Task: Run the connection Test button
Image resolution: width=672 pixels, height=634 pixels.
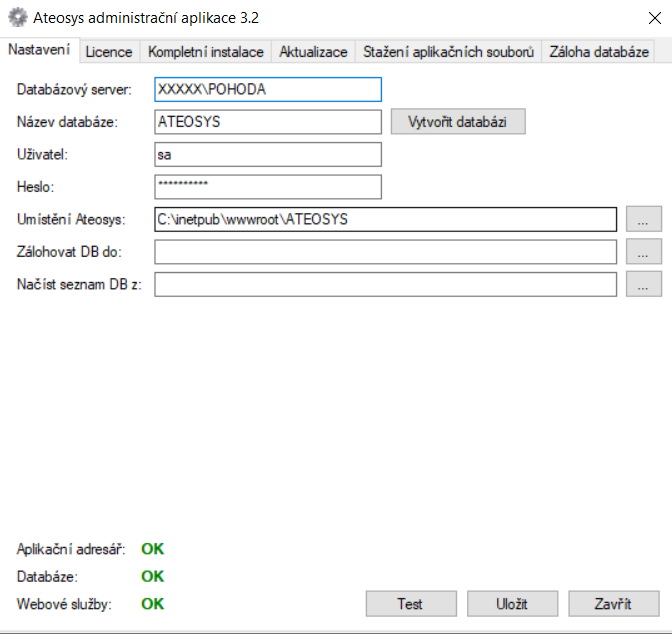Action: tap(411, 604)
